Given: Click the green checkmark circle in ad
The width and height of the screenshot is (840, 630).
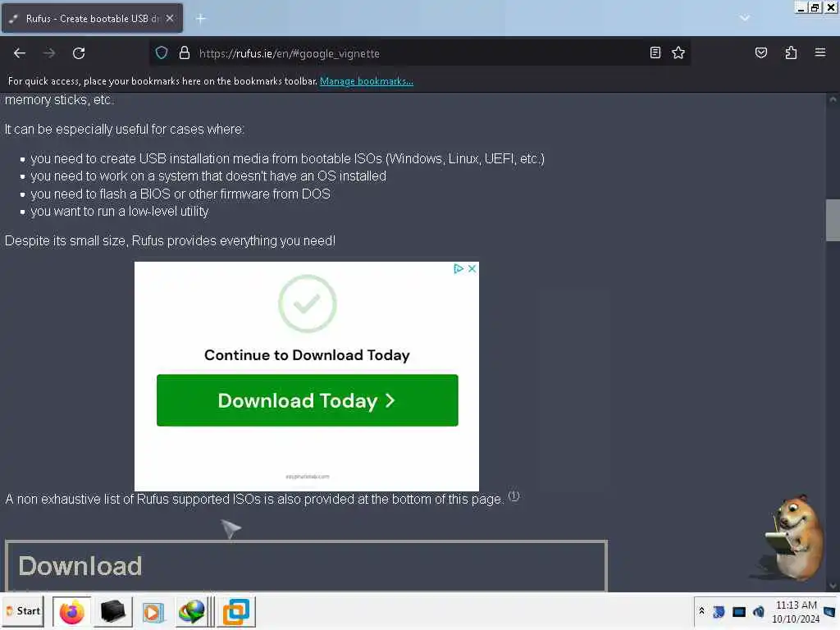Looking at the screenshot, I should click(x=308, y=304).
